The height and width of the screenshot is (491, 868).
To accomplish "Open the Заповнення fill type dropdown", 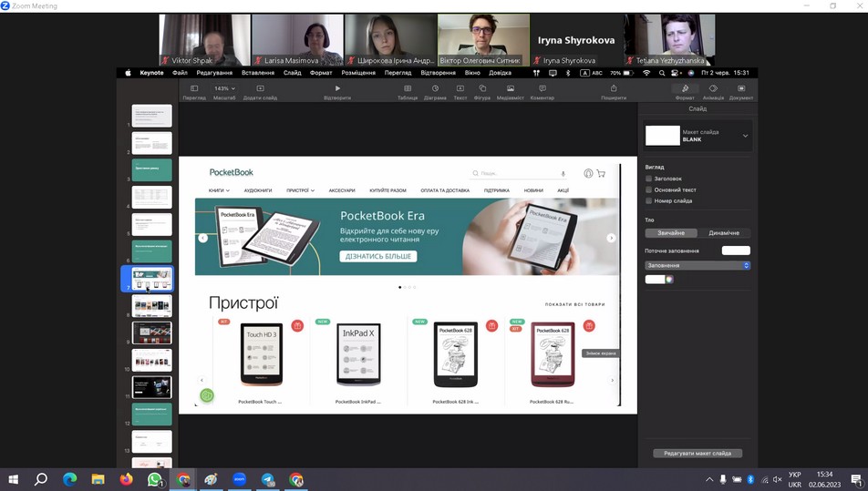I will 697,265.
